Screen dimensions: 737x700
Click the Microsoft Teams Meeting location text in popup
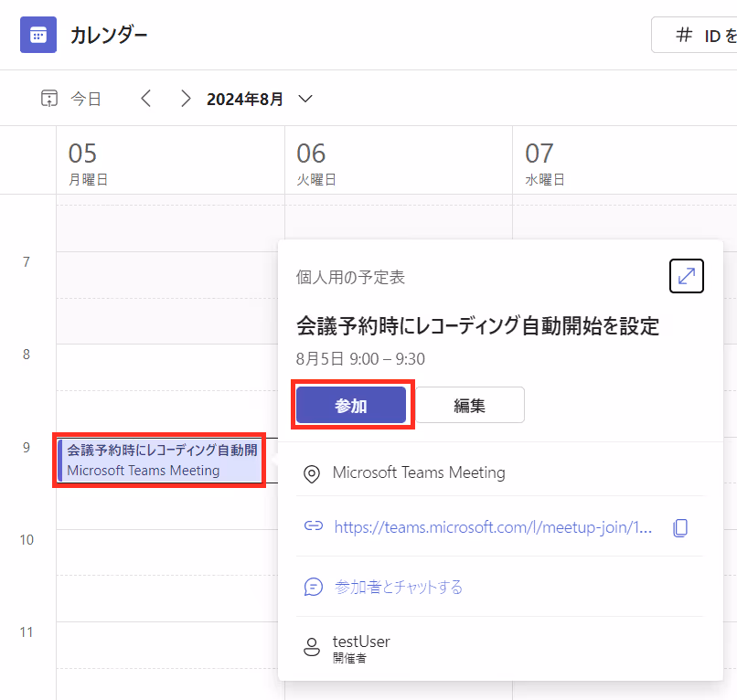coord(419,472)
